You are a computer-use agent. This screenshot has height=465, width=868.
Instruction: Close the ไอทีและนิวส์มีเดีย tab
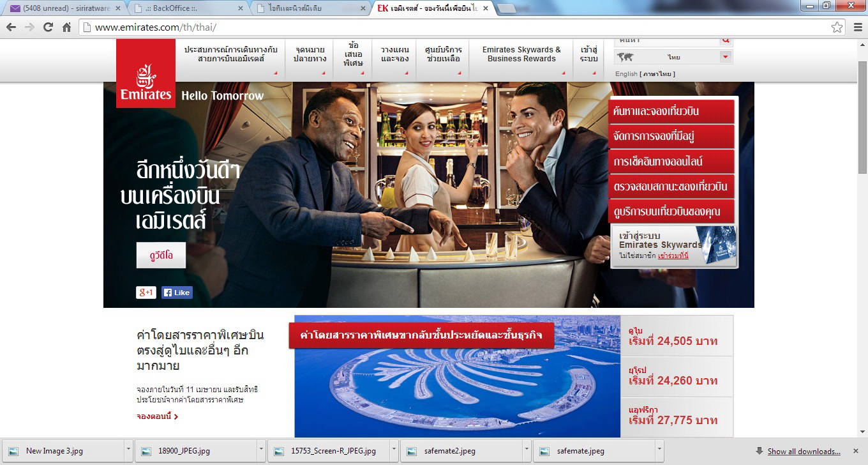363,8
